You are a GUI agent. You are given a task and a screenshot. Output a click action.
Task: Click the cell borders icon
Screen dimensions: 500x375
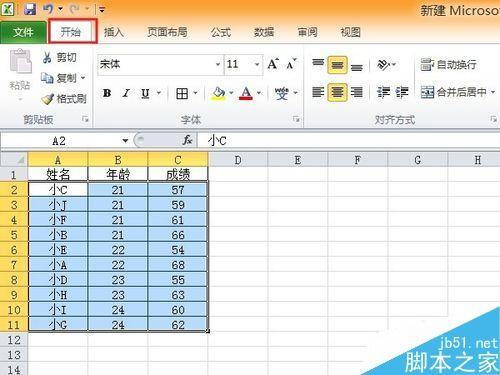click(182, 93)
